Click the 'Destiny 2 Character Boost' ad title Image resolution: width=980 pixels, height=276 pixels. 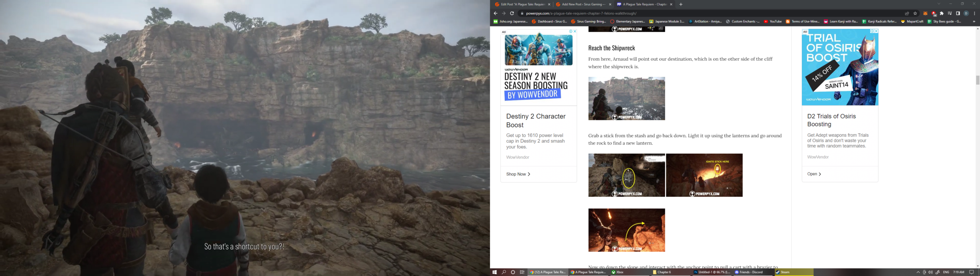[x=536, y=120]
